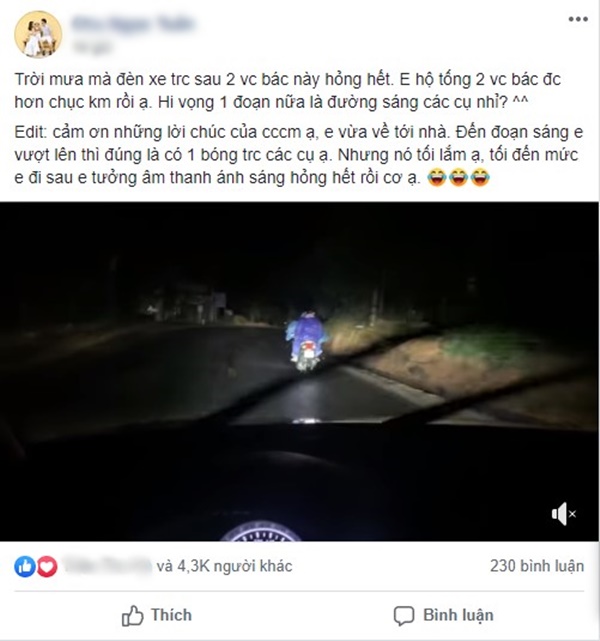Select the post's "Edit:" paragraph text
600x641 pixels.
coord(299,155)
